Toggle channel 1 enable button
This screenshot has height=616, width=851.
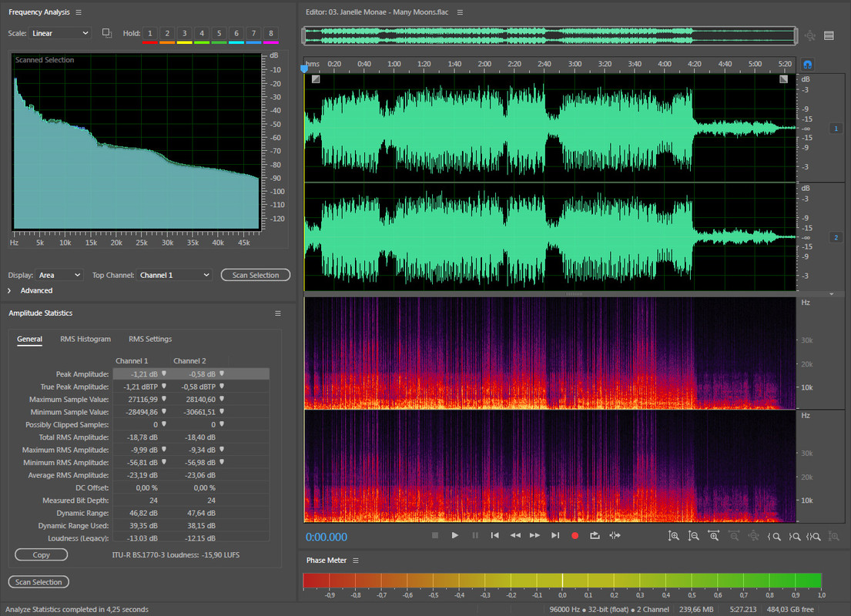pos(836,129)
